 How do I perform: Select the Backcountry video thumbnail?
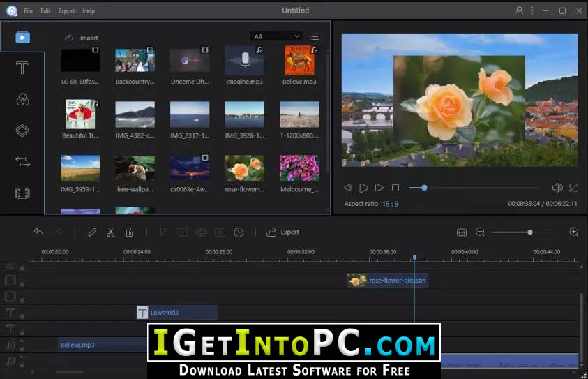tap(135, 60)
